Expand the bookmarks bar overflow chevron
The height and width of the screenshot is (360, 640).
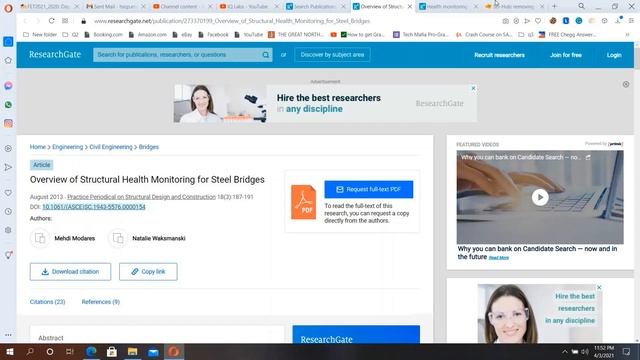click(x=627, y=35)
